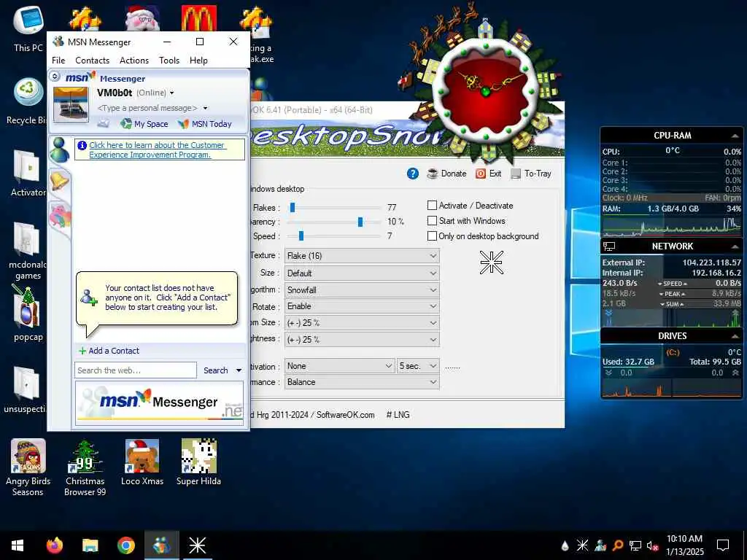Open Angry Birds Seasons desktop shortcut
747x560 pixels.
pos(28,468)
